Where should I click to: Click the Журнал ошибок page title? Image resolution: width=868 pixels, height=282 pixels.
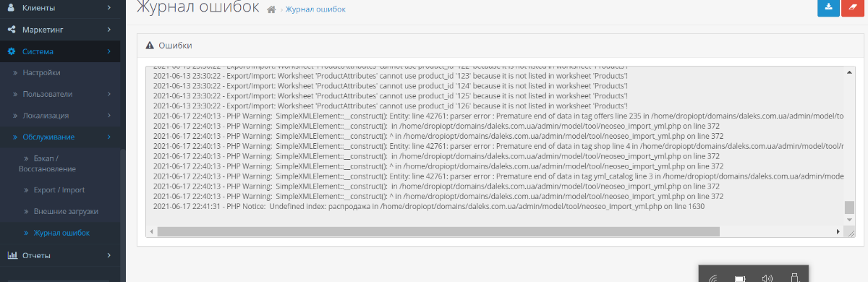click(x=197, y=8)
